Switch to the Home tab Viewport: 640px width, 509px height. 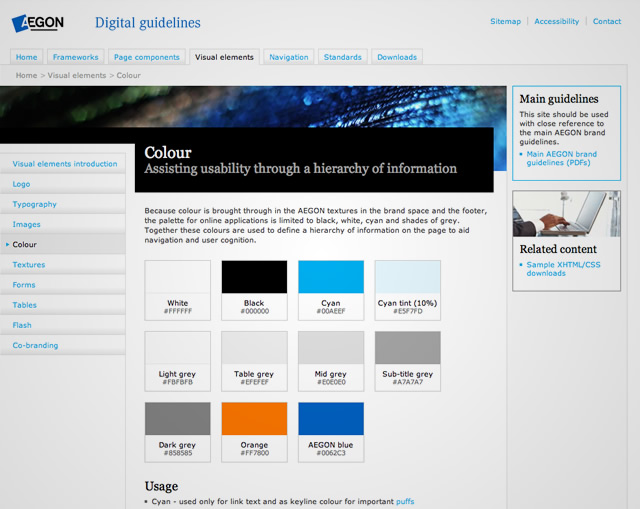(27, 57)
